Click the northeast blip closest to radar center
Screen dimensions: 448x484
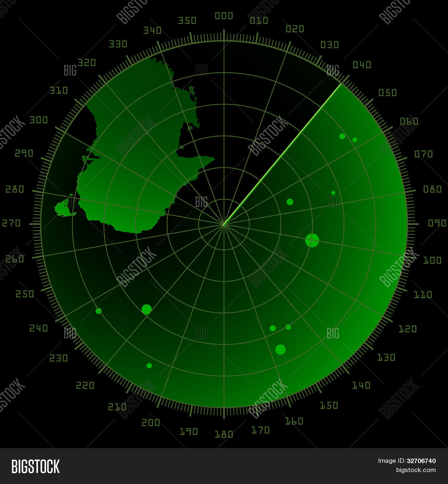(x=290, y=202)
